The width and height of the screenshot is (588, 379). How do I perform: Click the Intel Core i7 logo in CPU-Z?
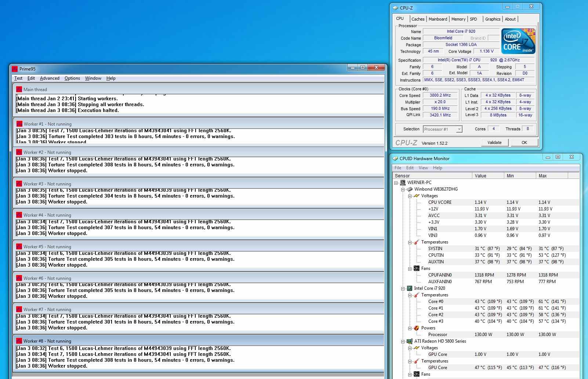518,41
